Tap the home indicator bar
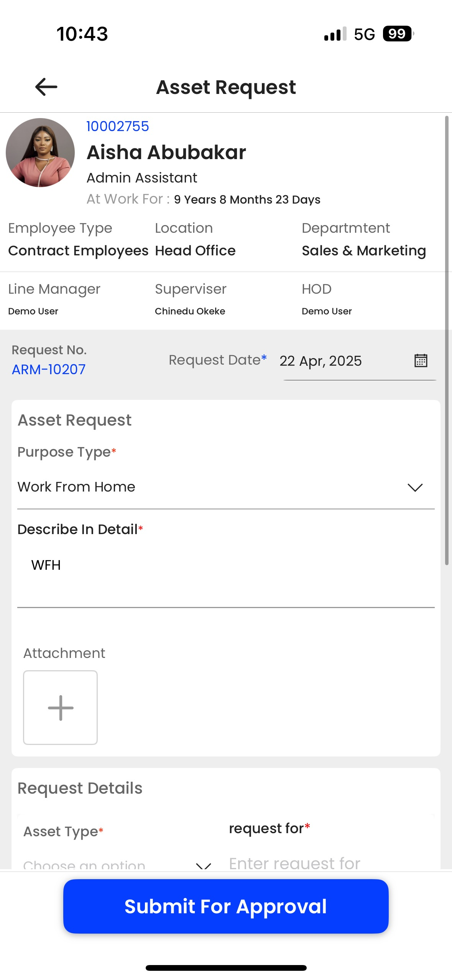 226,968
